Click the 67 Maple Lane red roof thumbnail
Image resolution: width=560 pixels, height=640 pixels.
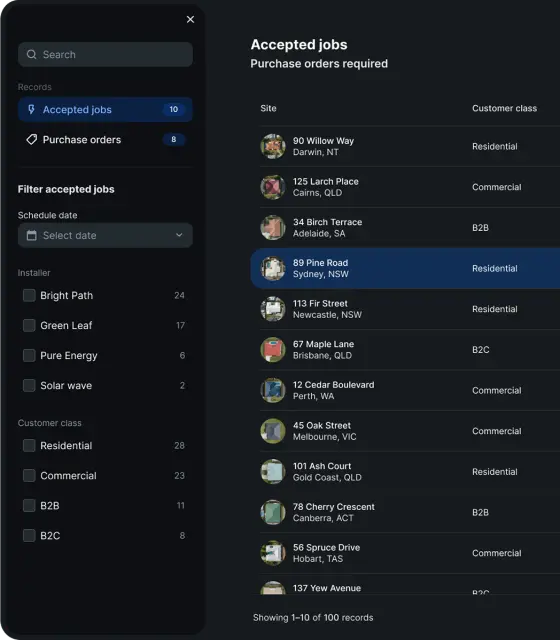pyautogui.click(x=273, y=349)
